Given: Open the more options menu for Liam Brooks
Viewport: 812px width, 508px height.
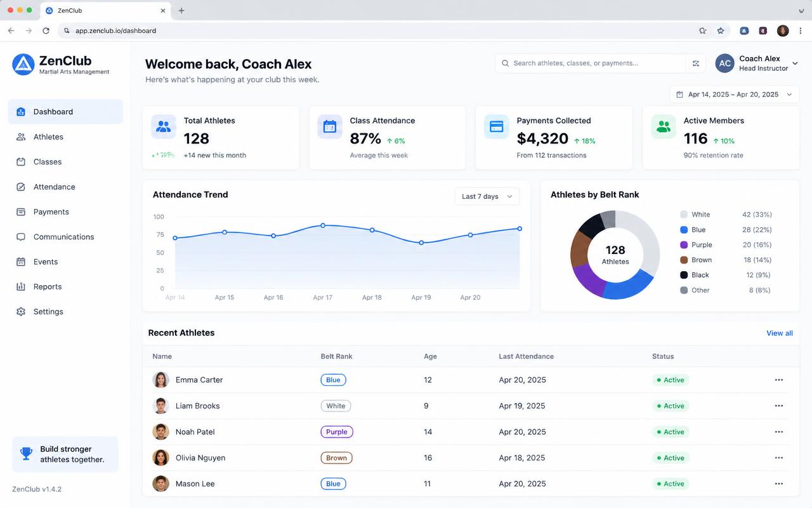Looking at the screenshot, I should [x=779, y=406].
